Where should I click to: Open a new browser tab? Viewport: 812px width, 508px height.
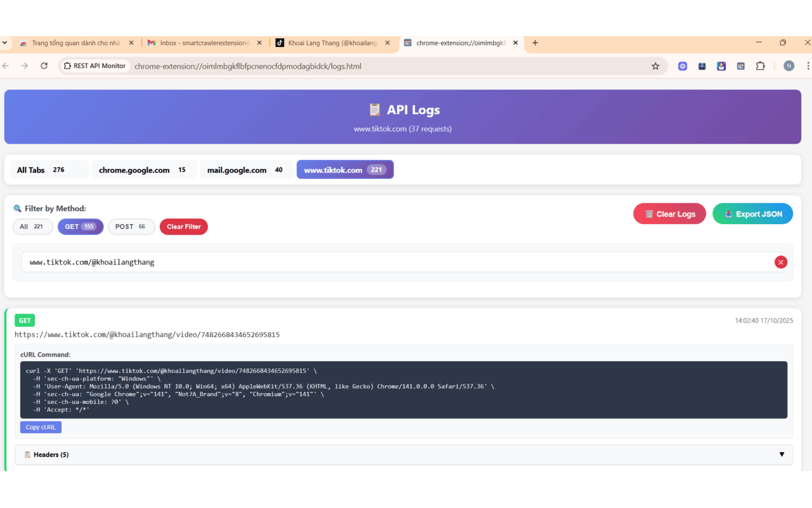click(535, 43)
